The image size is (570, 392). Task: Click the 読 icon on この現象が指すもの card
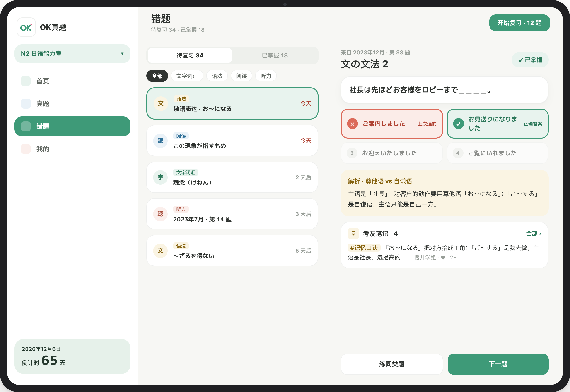pyautogui.click(x=160, y=141)
